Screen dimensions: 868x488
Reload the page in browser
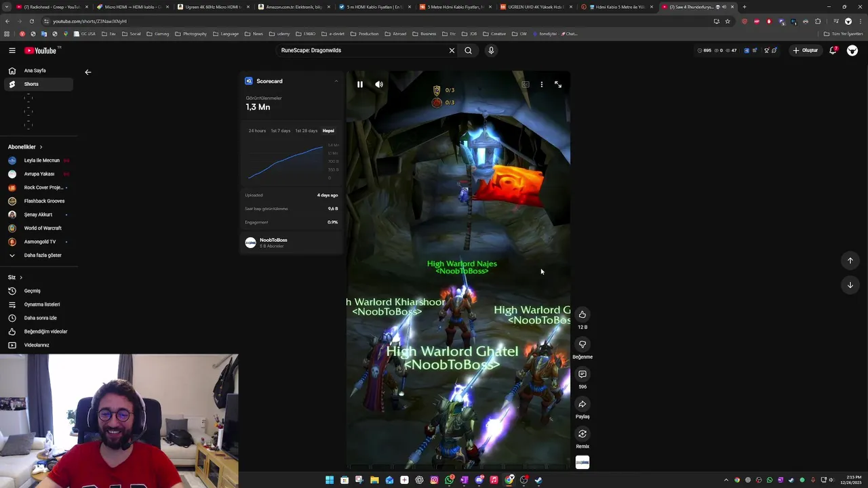(x=31, y=21)
